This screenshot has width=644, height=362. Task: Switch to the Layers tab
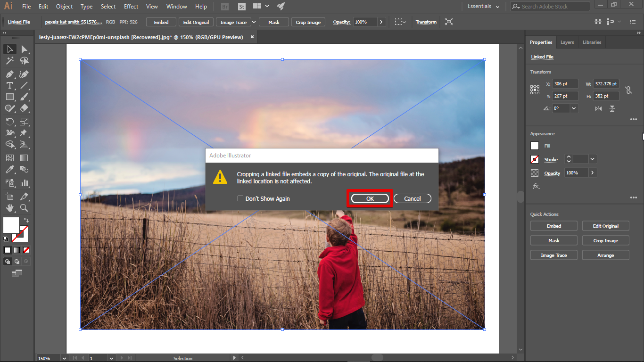567,42
